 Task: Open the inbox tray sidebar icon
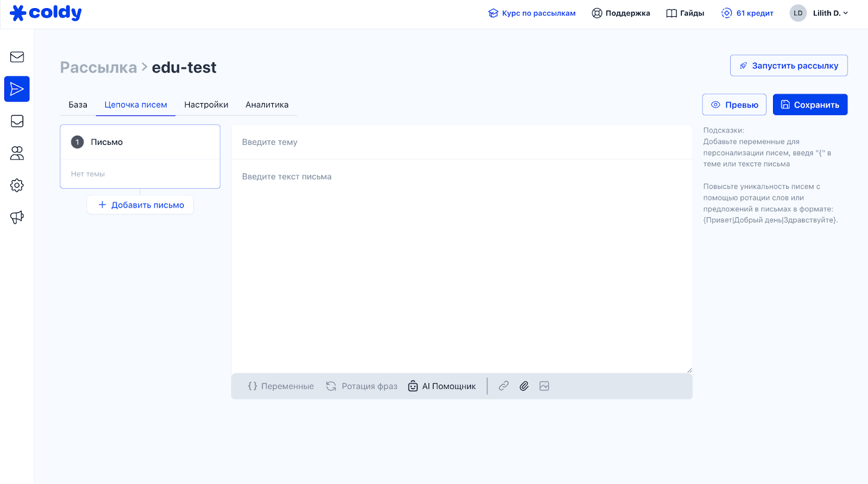[17, 121]
